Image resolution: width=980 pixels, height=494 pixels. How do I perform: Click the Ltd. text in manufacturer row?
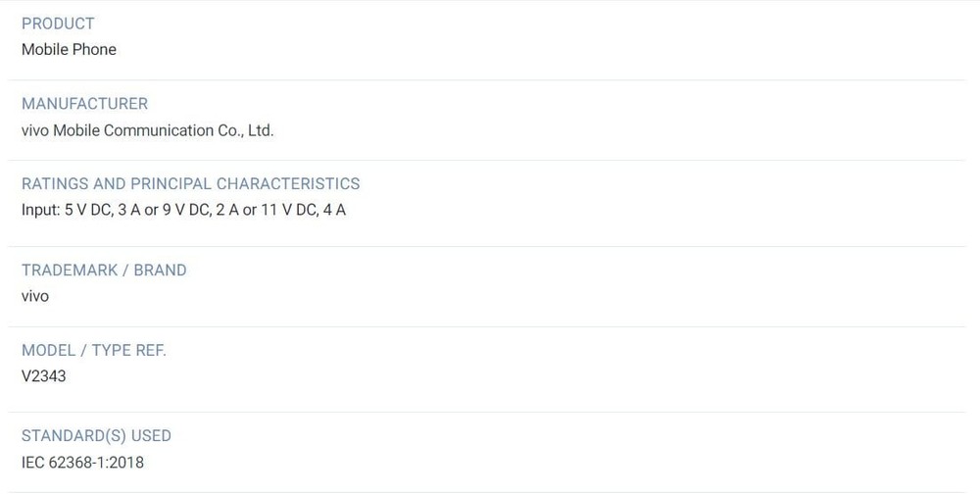coord(261,130)
